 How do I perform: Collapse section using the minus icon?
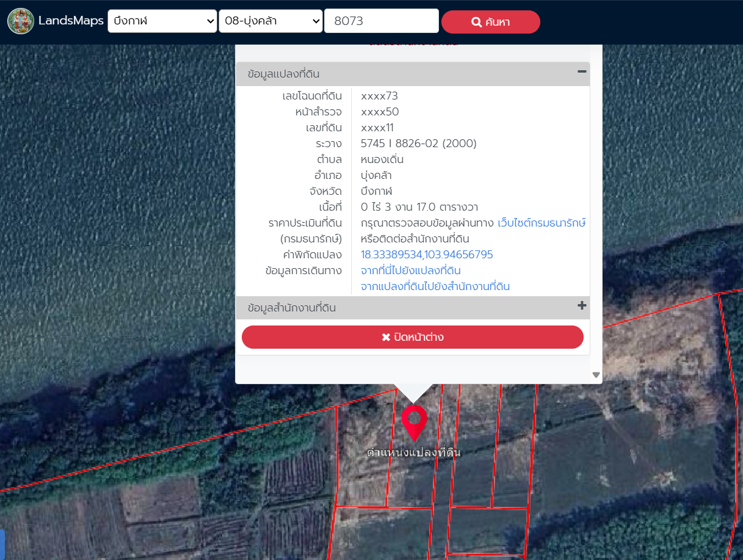(582, 72)
